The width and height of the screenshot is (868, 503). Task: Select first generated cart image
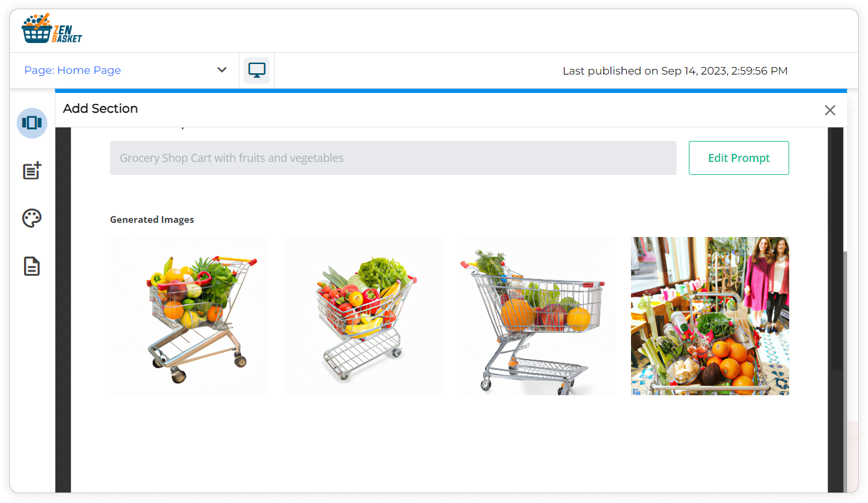[x=189, y=316]
